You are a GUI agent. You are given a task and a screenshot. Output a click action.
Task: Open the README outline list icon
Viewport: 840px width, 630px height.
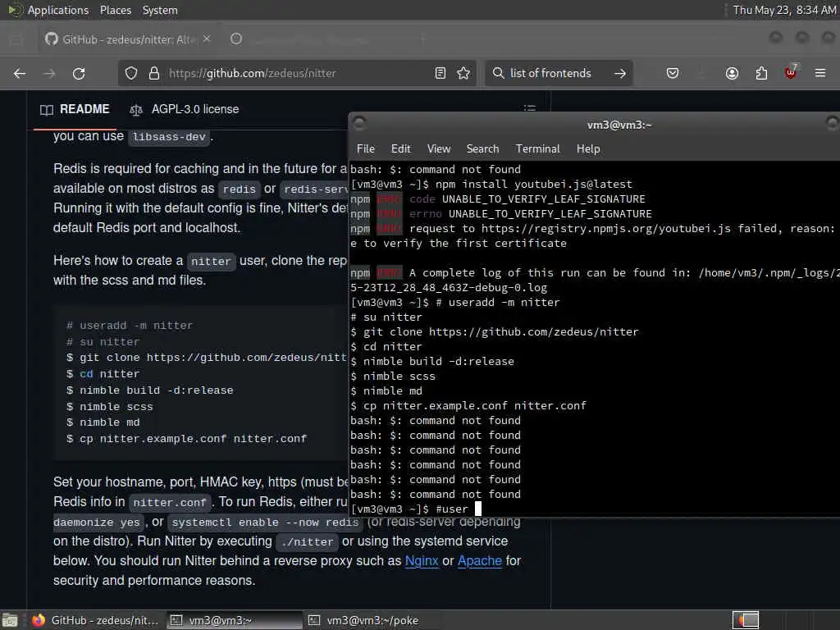click(x=530, y=109)
